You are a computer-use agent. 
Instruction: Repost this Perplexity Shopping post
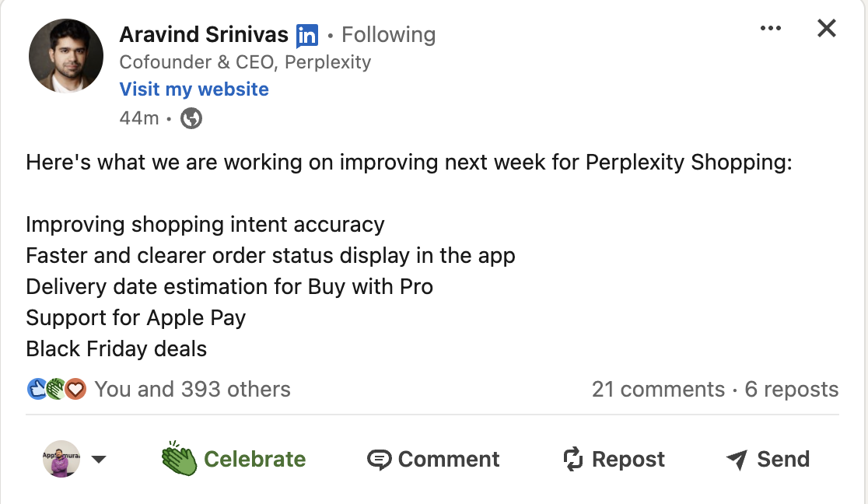(614, 460)
